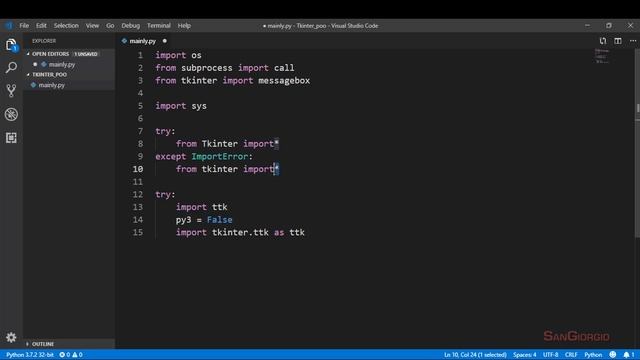Click Python language mode selector
This screenshot has height=360, width=640.
coord(593,355)
